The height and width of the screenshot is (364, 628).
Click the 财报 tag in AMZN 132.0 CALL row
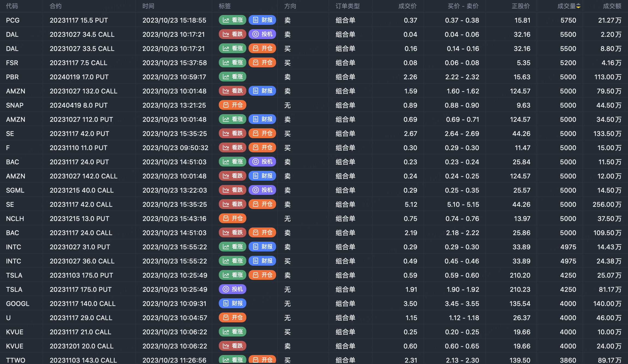[262, 91]
